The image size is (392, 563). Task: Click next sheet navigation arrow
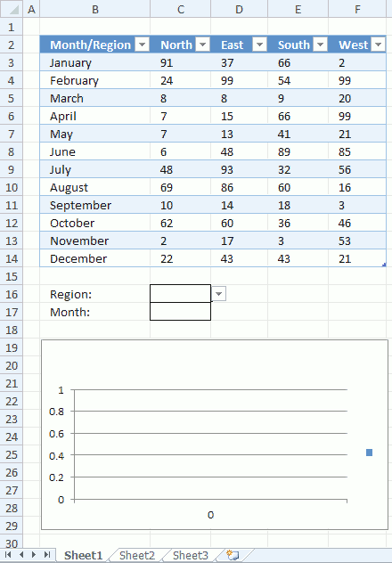(34, 555)
